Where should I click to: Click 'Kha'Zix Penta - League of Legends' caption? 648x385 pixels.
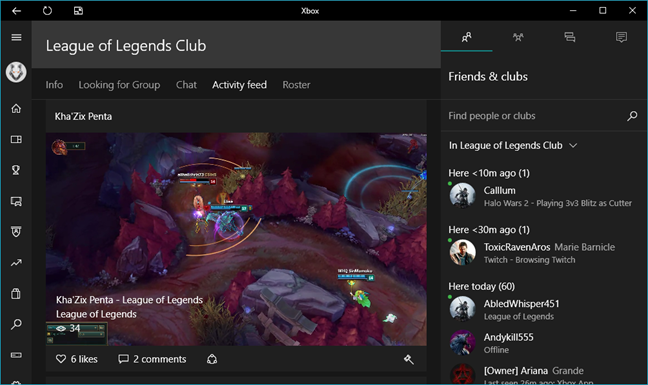pyautogui.click(x=129, y=300)
